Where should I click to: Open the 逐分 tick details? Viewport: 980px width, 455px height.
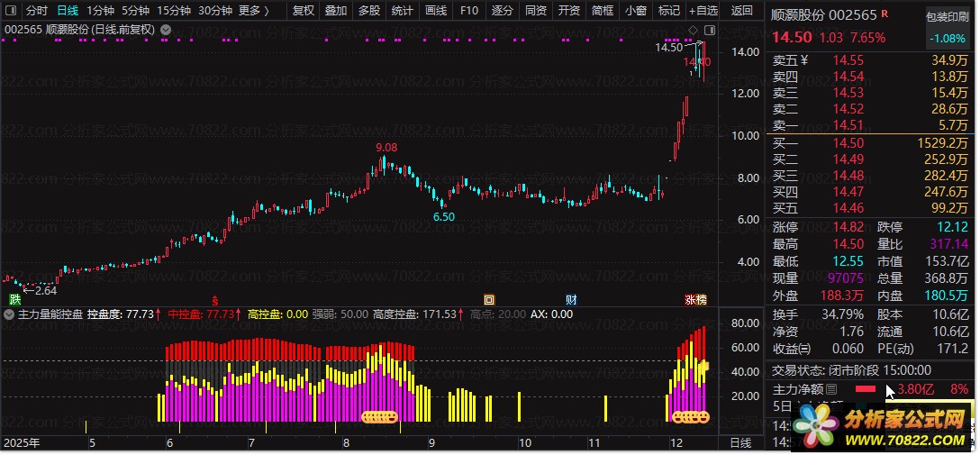(x=502, y=11)
